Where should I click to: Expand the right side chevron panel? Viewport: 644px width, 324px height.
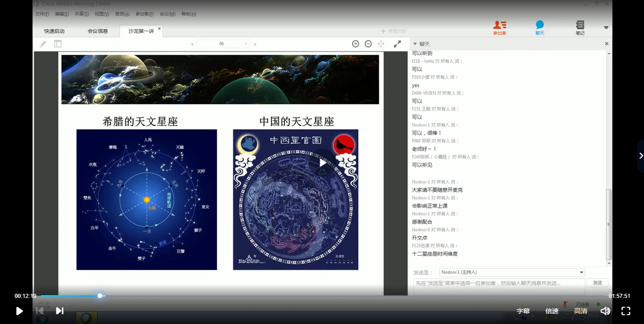pos(641,156)
